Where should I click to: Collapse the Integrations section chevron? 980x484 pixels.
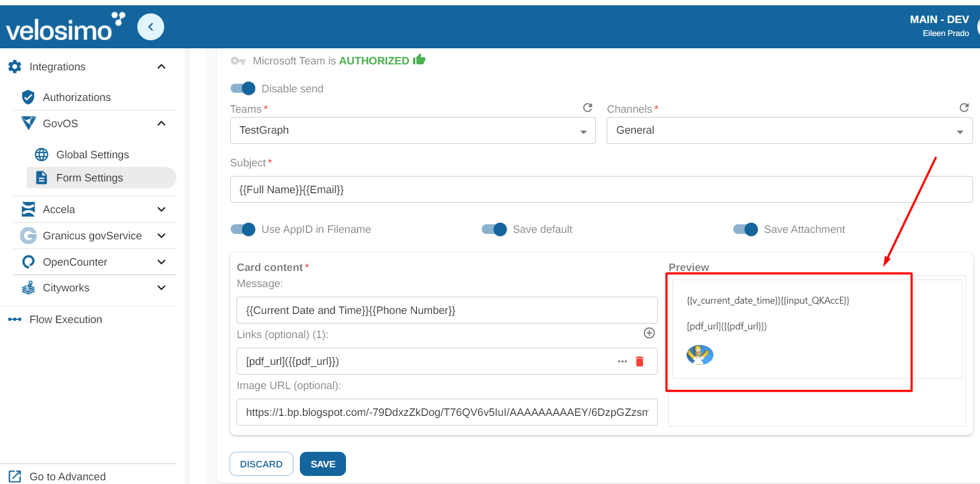(x=161, y=67)
